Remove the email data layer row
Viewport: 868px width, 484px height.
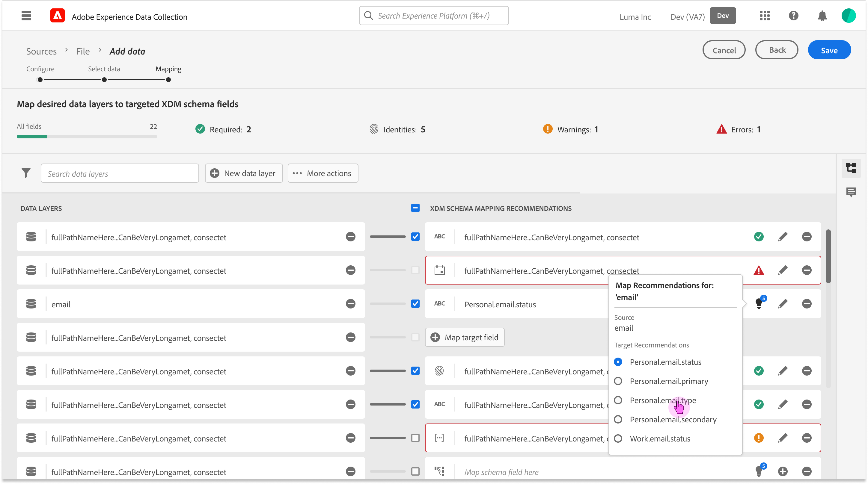pyautogui.click(x=350, y=304)
